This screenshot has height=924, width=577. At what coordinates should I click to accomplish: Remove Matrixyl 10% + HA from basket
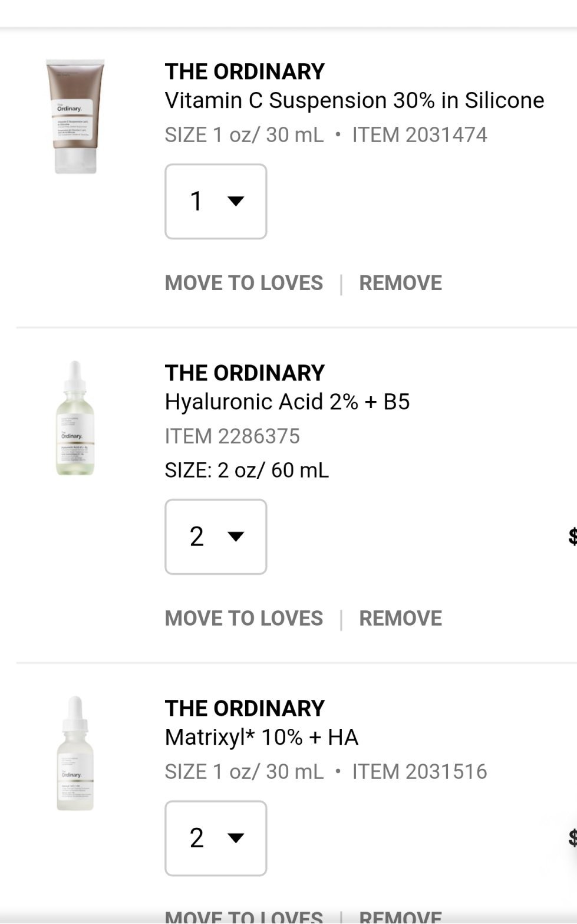(x=400, y=917)
